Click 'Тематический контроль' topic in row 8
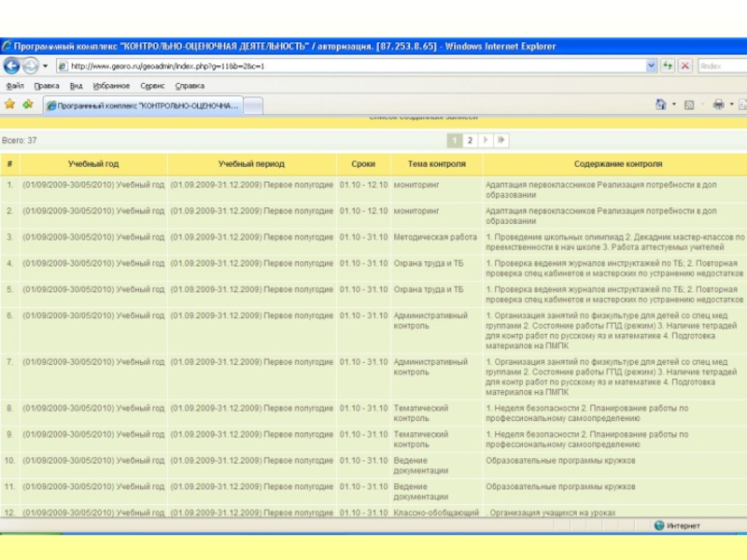The height and width of the screenshot is (560, 747). coord(421,413)
